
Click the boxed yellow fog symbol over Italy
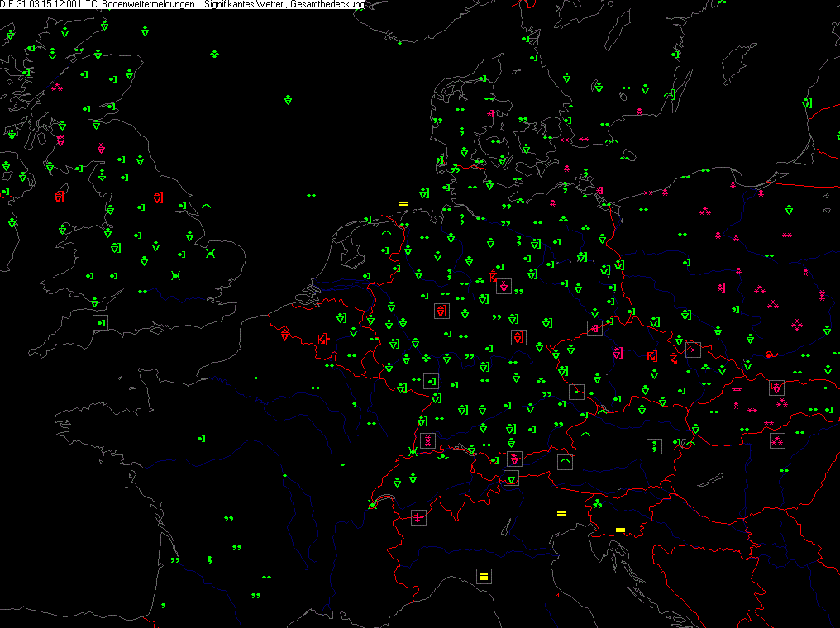[484, 577]
